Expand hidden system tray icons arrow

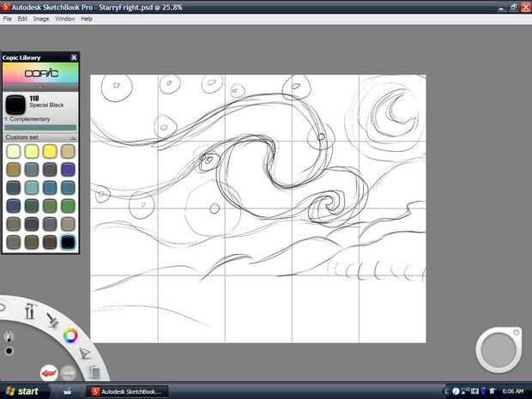click(x=446, y=391)
